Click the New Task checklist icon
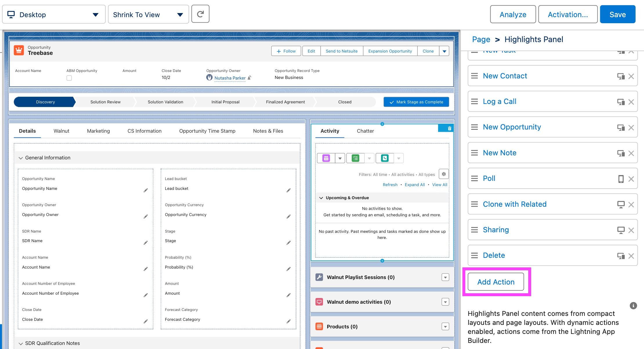The width and height of the screenshot is (644, 349). (355, 158)
